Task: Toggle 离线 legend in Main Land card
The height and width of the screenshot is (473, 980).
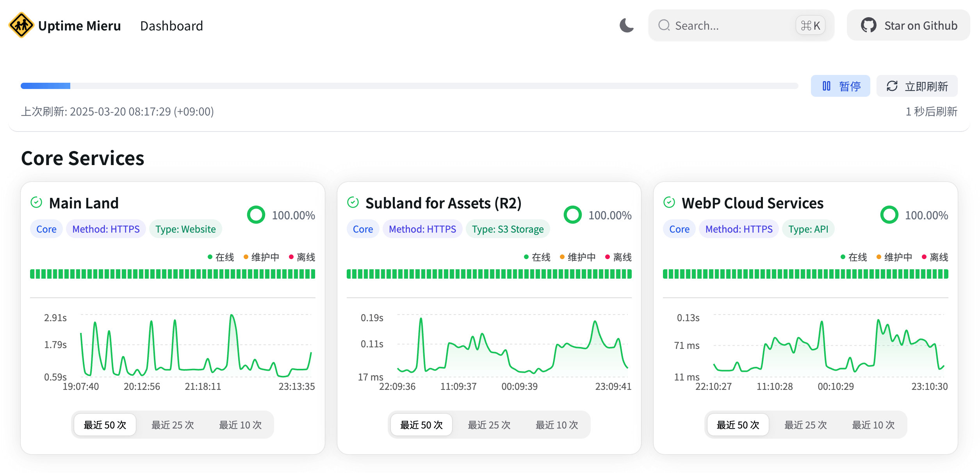Action: click(302, 257)
